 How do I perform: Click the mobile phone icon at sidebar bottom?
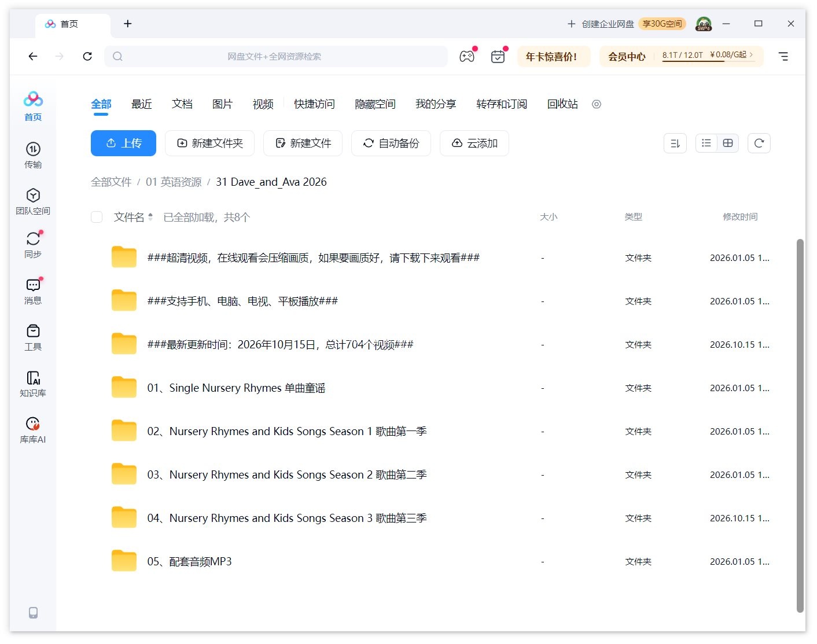pyautogui.click(x=33, y=612)
